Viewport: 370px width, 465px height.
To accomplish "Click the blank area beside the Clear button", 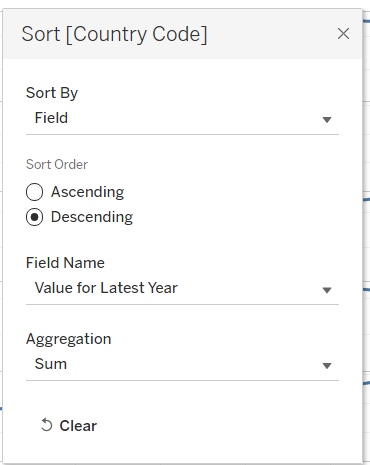I will pos(217,426).
